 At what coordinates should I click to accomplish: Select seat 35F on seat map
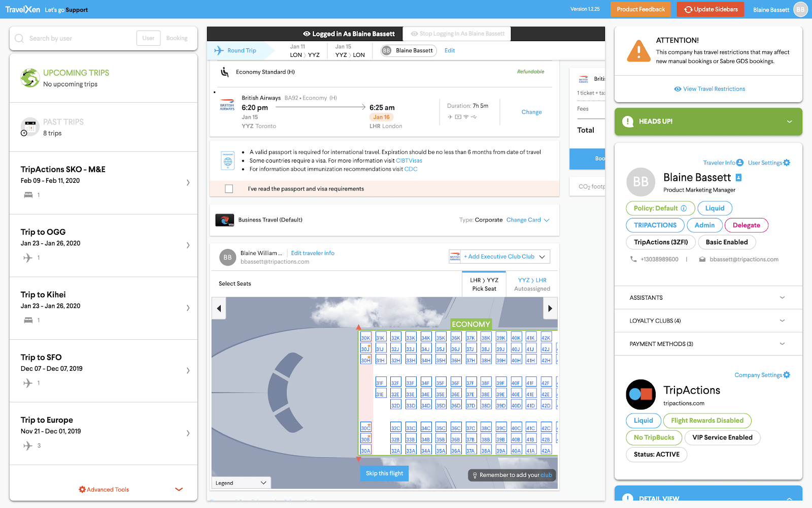pyautogui.click(x=440, y=383)
